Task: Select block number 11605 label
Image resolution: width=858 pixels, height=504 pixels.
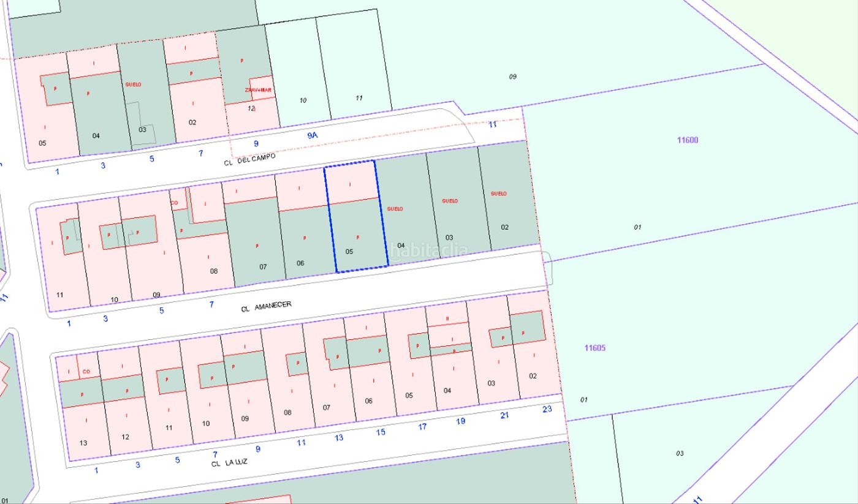Action: tap(594, 348)
